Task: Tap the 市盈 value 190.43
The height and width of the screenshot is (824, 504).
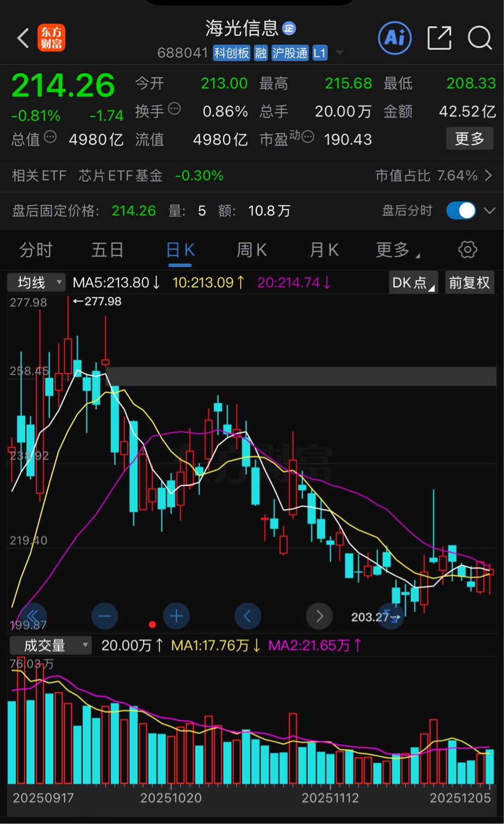Action: tap(348, 139)
